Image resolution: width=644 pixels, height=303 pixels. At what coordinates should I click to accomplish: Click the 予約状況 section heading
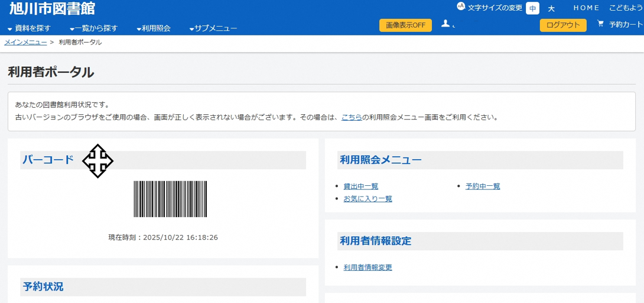tap(43, 286)
